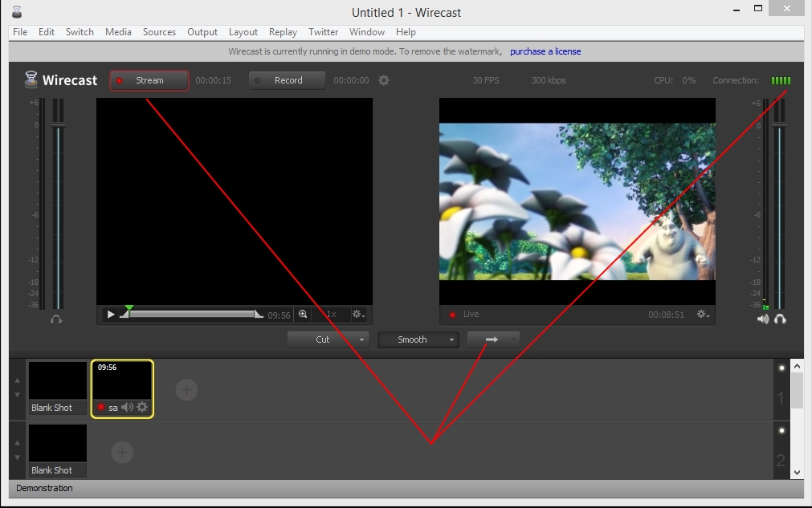Move layer 1 up with arrow

(17, 380)
